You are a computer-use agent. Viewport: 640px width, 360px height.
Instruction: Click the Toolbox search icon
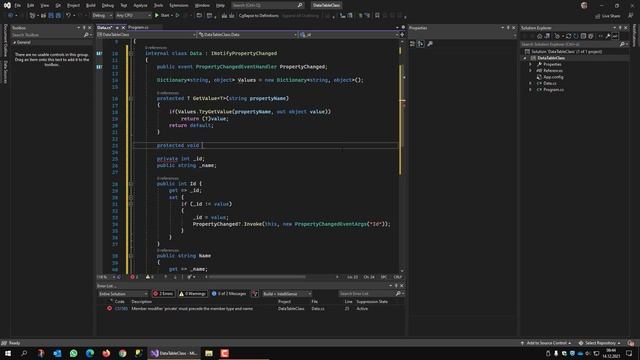86,35
